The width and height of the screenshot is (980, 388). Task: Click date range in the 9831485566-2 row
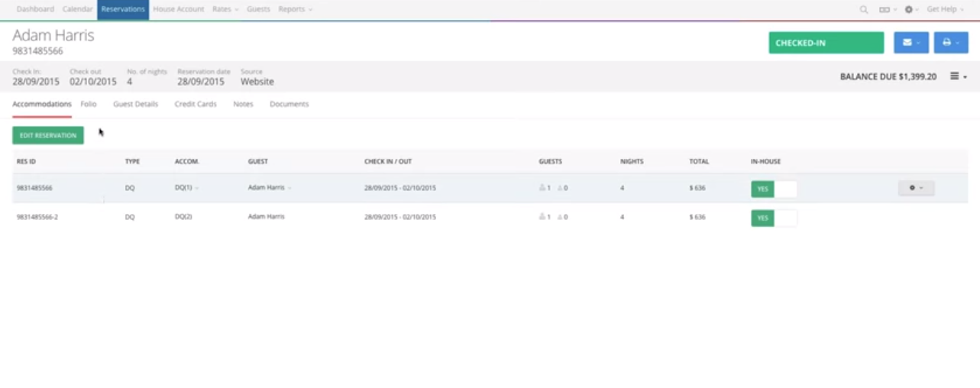[x=400, y=217]
